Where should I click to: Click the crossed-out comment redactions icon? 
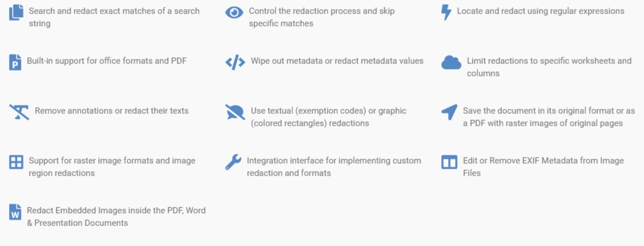click(x=235, y=112)
